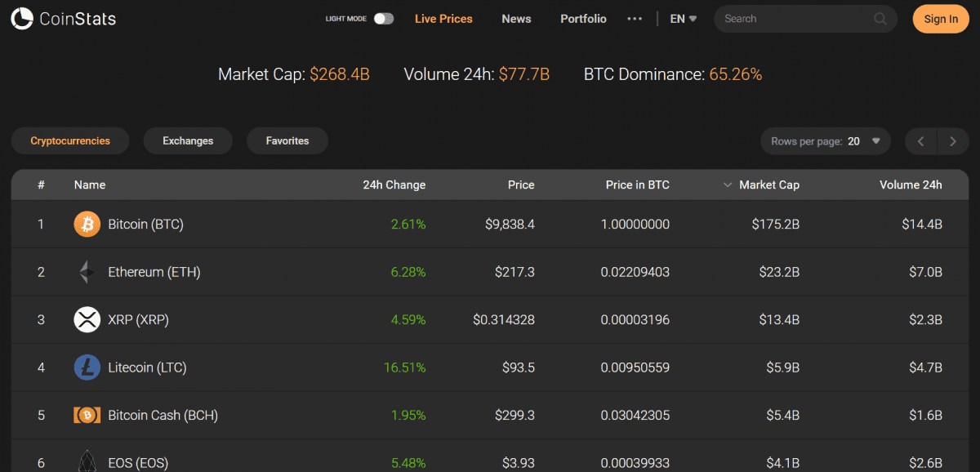The width and height of the screenshot is (980, 472).
Task: Sort by Price column header
Action: [x=521, y=185]
